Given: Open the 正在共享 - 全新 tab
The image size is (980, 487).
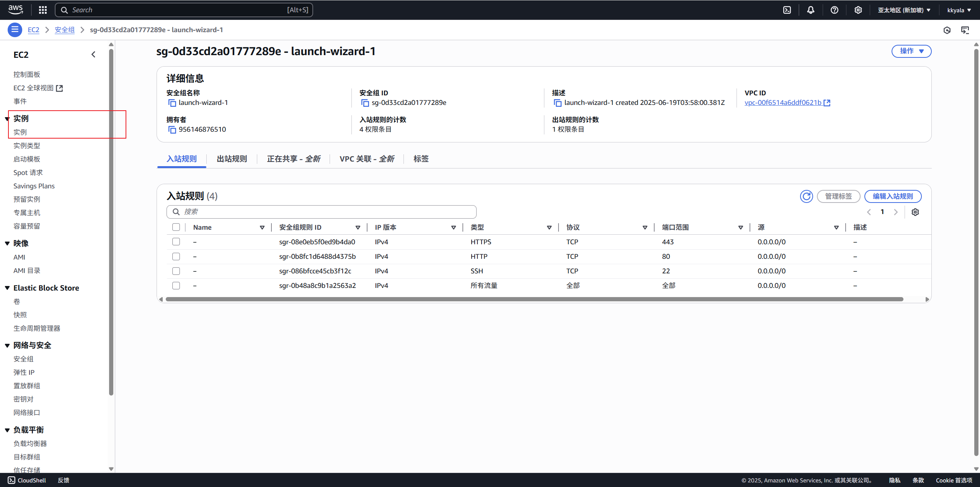Looking at the screenshot, I should [x=294, y=159].
